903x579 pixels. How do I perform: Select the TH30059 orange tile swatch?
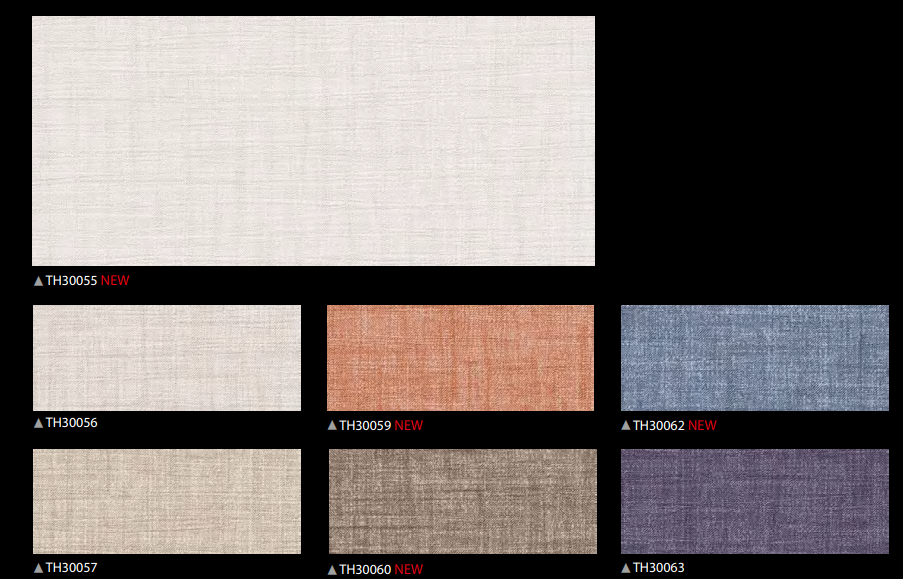pyautogui.click(x=460, y=358)
